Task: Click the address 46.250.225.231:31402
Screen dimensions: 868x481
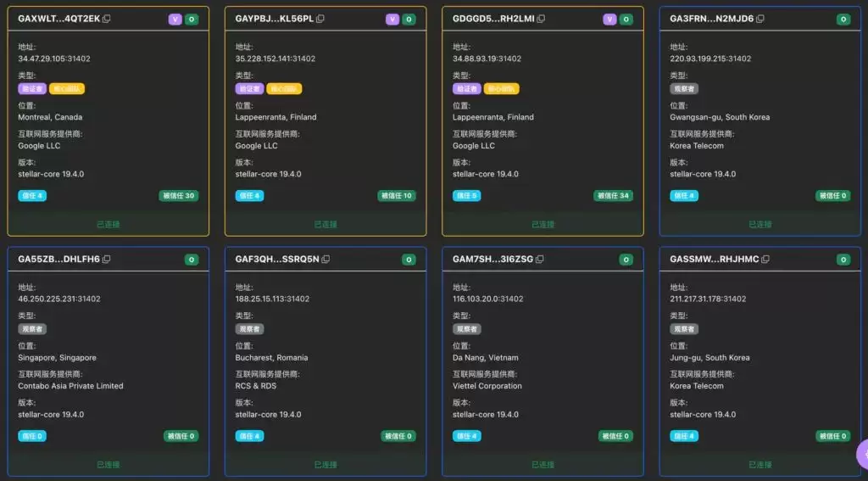Action: [x=59, y=299]
